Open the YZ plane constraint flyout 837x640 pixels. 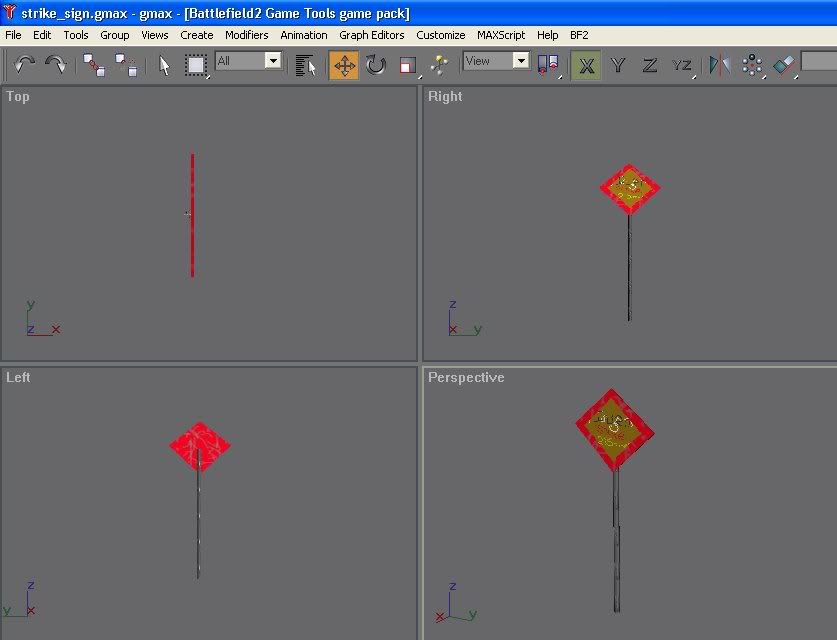(683, 66)
